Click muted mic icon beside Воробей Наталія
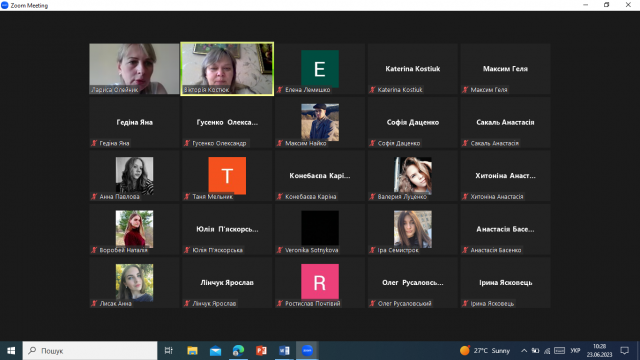This screenshot has height=360, width=640. pyautogui.click(x=94, y=250)
